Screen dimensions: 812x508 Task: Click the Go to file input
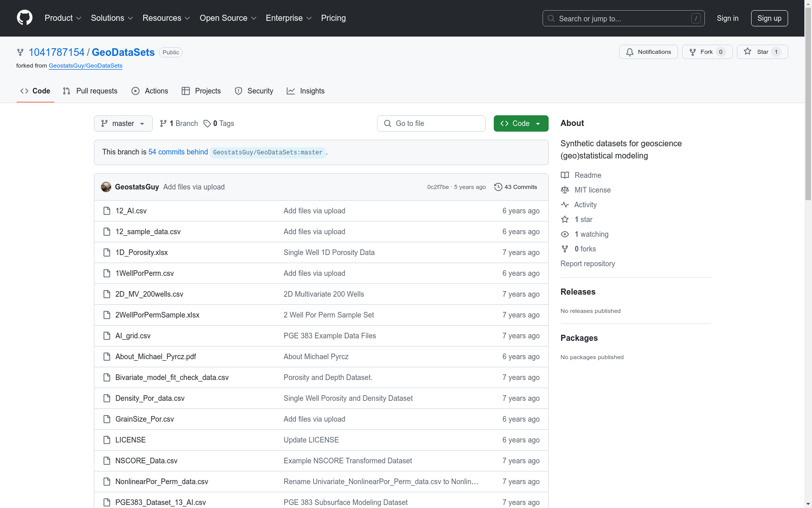pyautogui.click(x=431, y=123)
